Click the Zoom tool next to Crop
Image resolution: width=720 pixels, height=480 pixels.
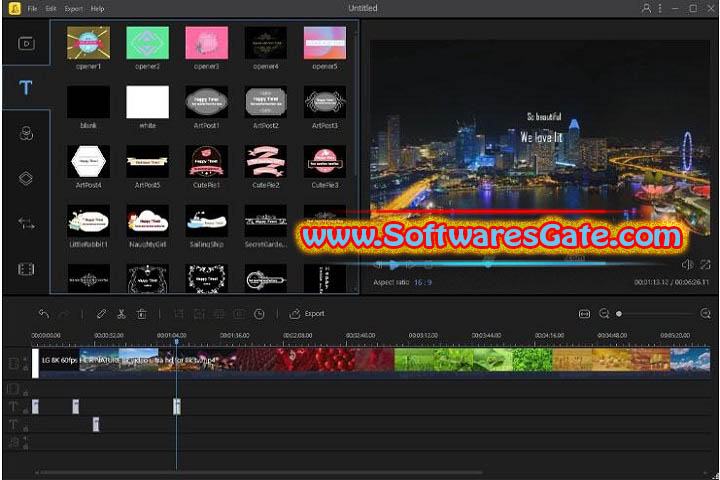click(x=199, y=314)
